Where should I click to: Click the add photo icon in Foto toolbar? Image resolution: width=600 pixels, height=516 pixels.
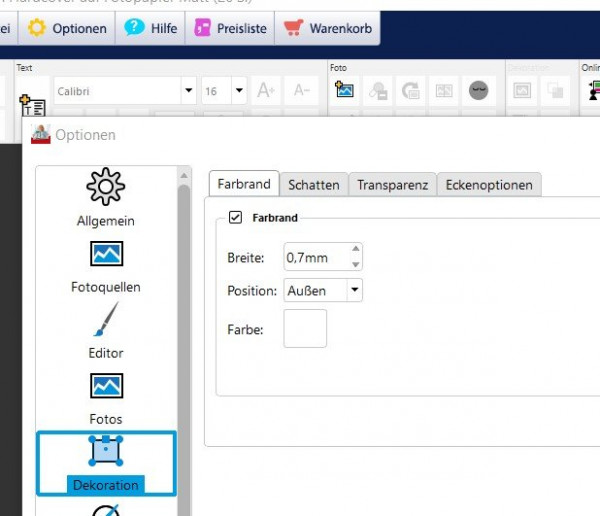pos(344,90)
